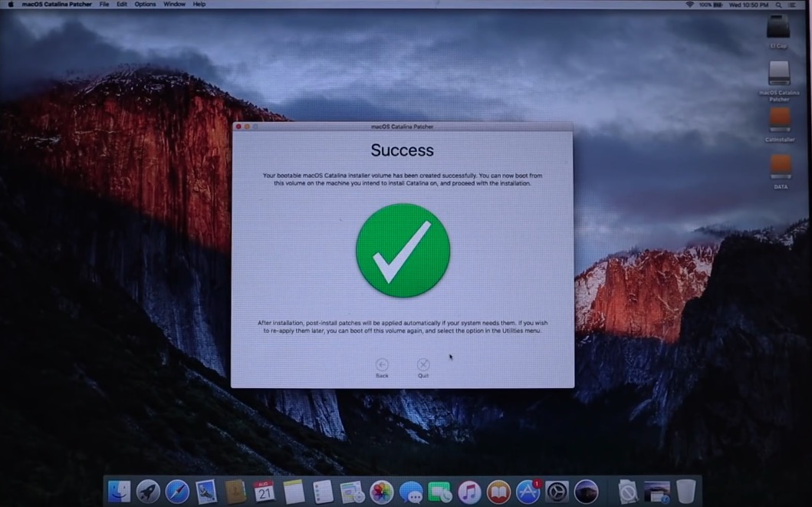Open the Window menu
Image resolution: width=812 pixels, height=507 pixels.
(x=174, y=4)
